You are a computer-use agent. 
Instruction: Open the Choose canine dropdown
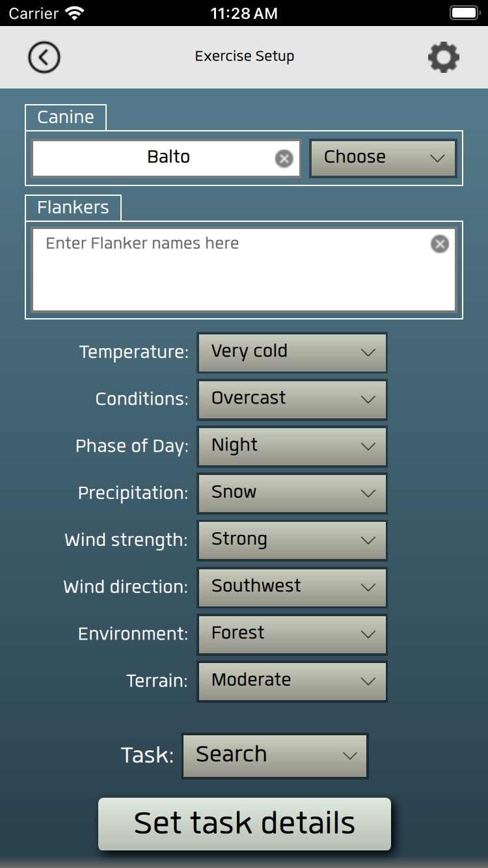(x=383, y=157)
